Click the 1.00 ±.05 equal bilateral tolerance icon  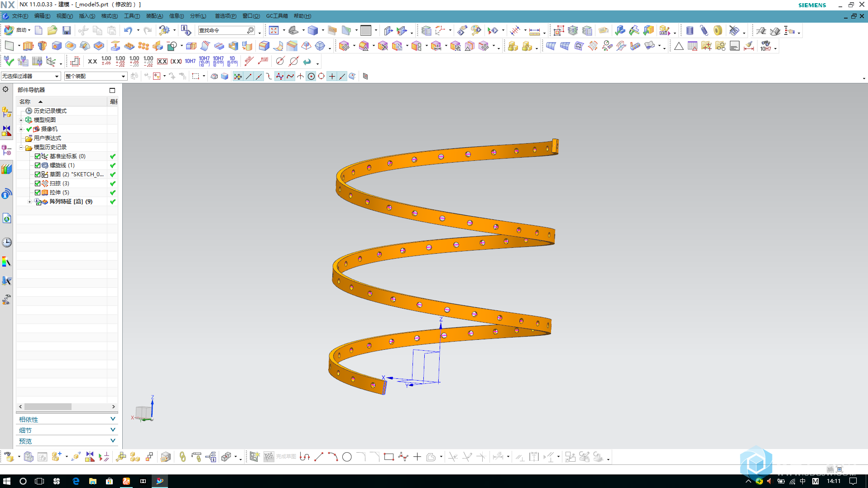pos(106,61)
